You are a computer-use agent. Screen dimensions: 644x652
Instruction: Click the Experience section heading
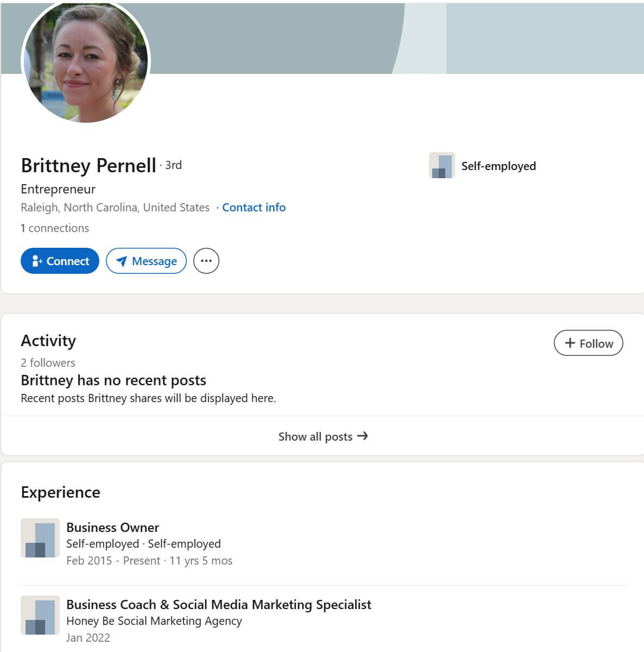tap(60, 492)
